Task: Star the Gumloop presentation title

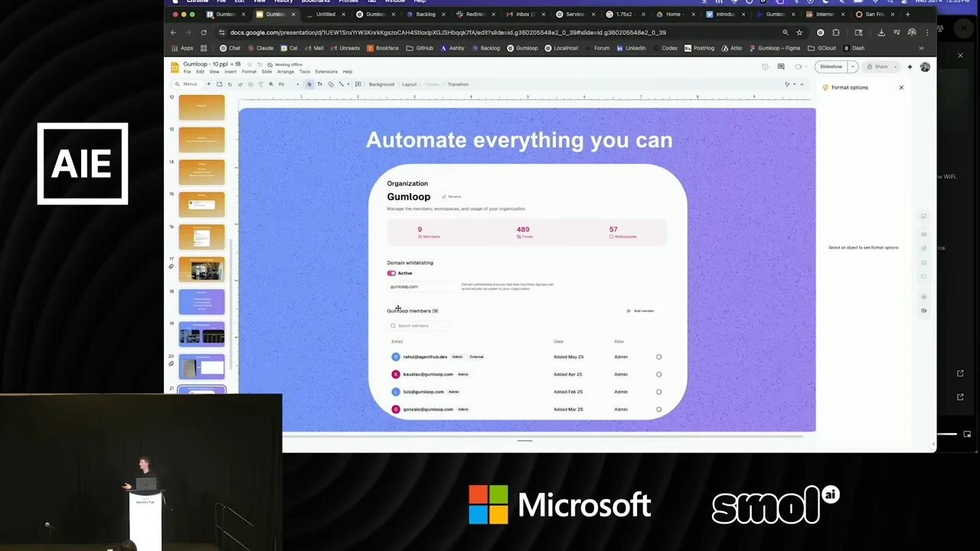Action: (250, 64)
